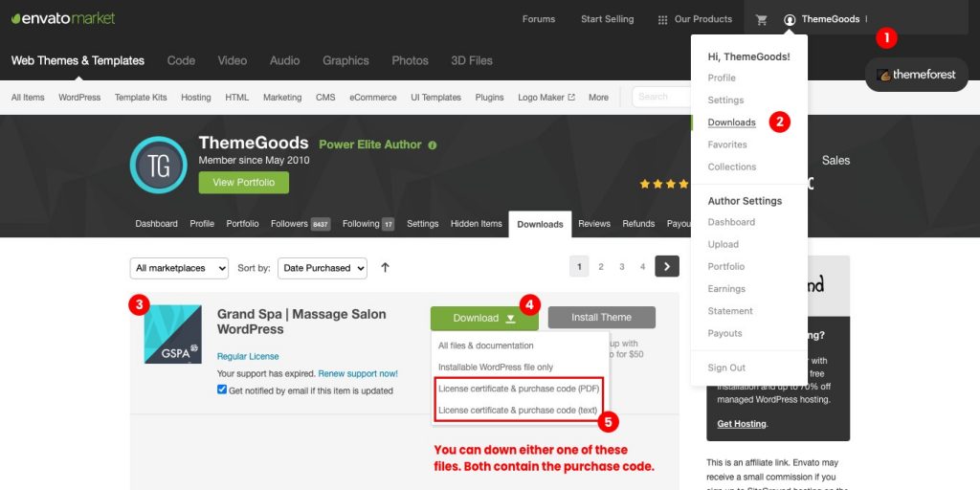Screen dimensions: 980x490
Task: Open Portfolio in Author Settings menu
Action: [725, 266]
